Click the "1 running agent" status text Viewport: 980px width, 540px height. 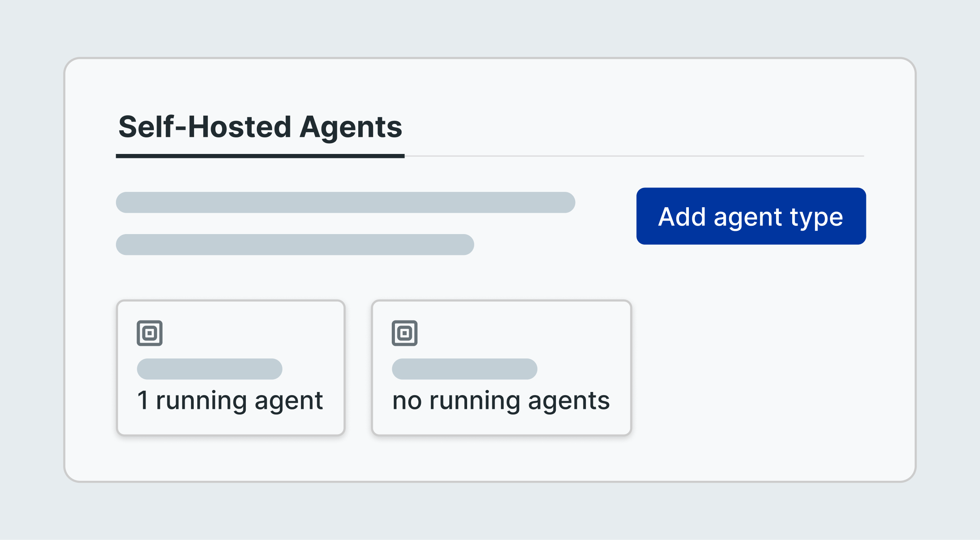pyautogui.click(x=230, y=401)
